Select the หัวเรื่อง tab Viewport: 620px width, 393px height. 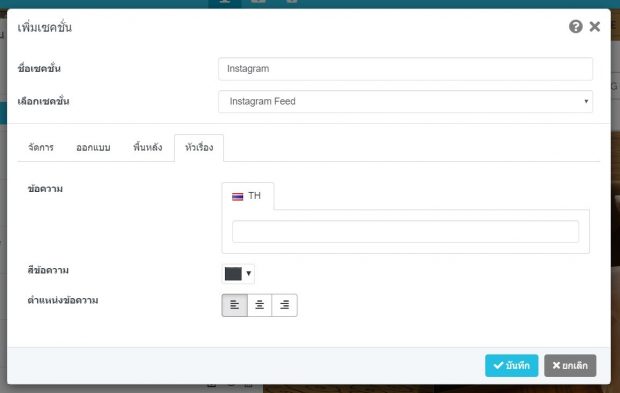[199, 147]
